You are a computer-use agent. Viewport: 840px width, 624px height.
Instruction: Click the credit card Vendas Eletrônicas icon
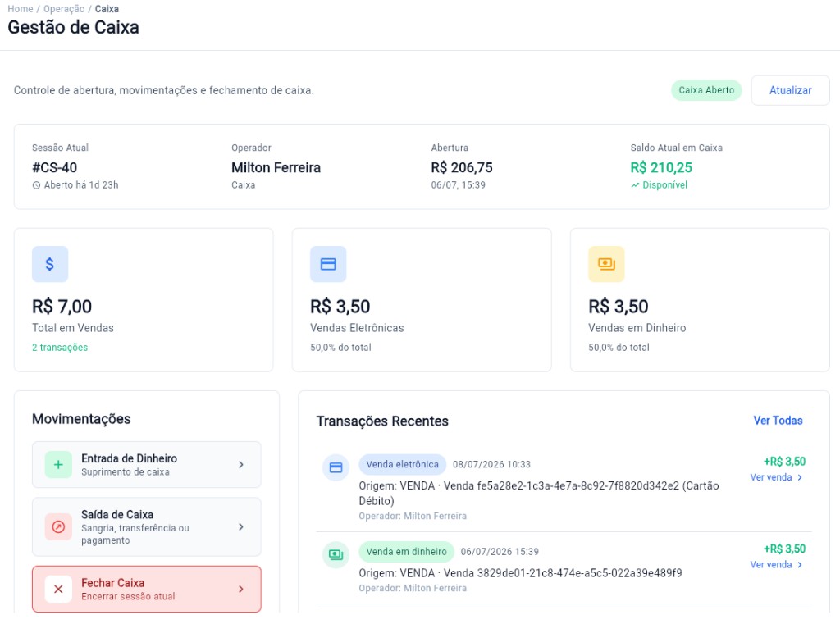click(x=328, y=264)
